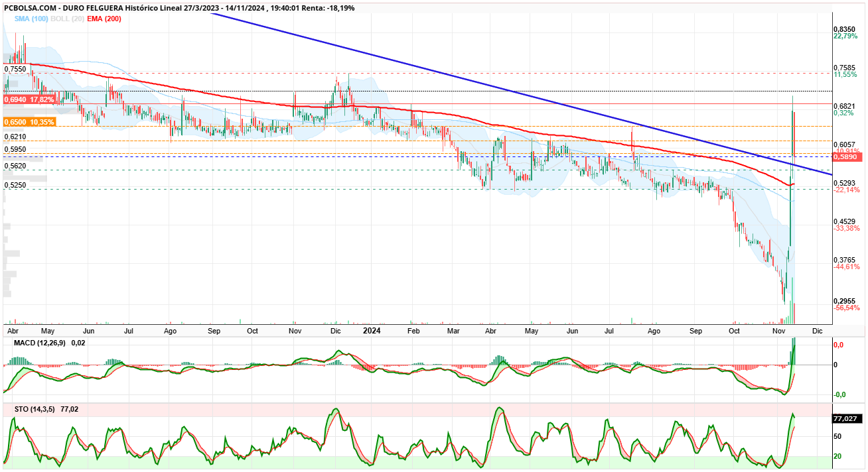
Task: Click the 0,5620 level label
Action: click(15, 166)
